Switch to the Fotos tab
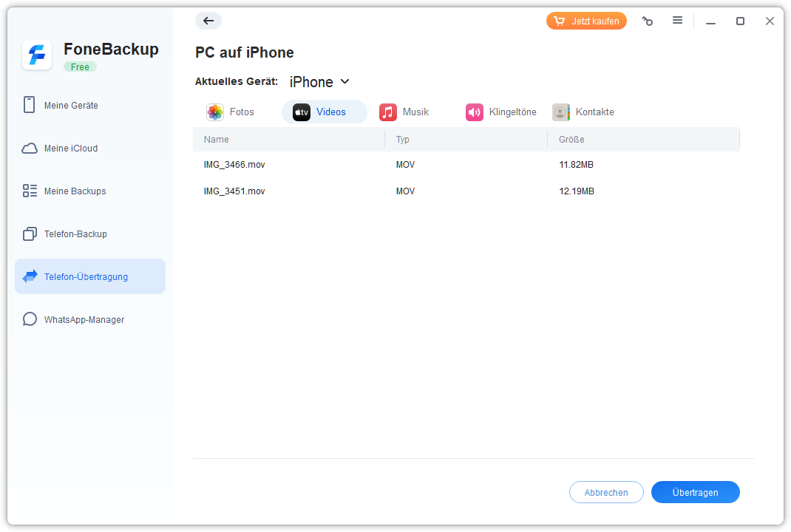Screen dimensions: 791x532 pyautogui.click(x=231, y=112)
